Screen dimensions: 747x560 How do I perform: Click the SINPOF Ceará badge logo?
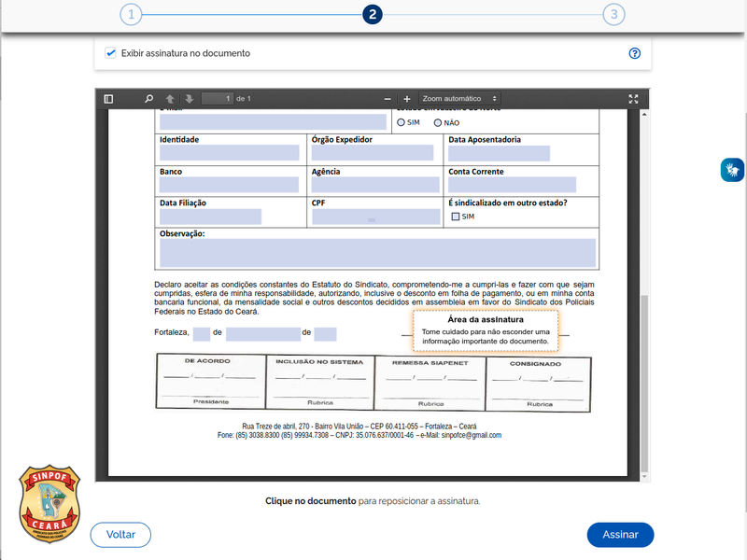[x=49, y=504]
